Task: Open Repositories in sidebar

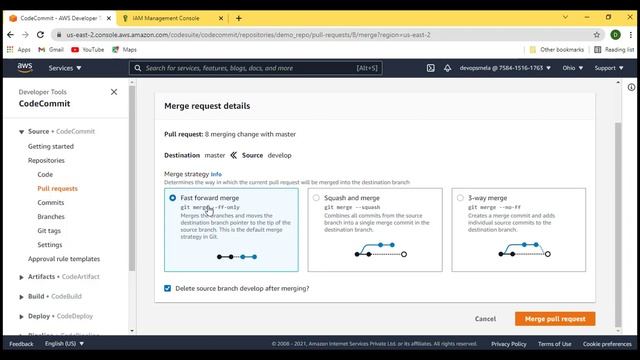Action: click(x=46, y=160)
